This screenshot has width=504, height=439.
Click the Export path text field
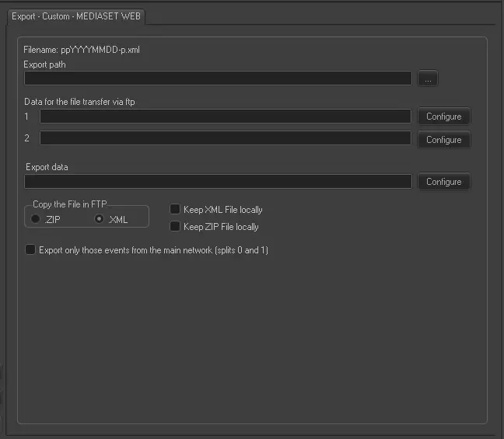[x=218, y=78]
